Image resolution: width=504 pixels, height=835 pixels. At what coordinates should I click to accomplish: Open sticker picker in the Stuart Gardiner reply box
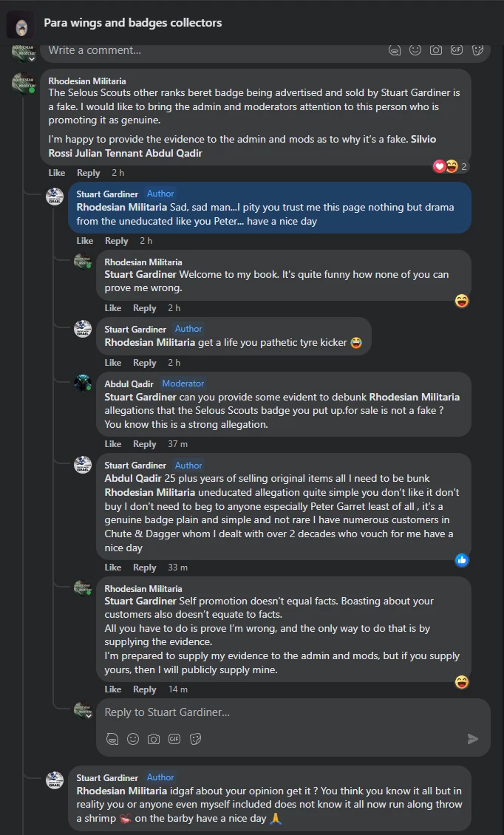[x=196, y=739]
